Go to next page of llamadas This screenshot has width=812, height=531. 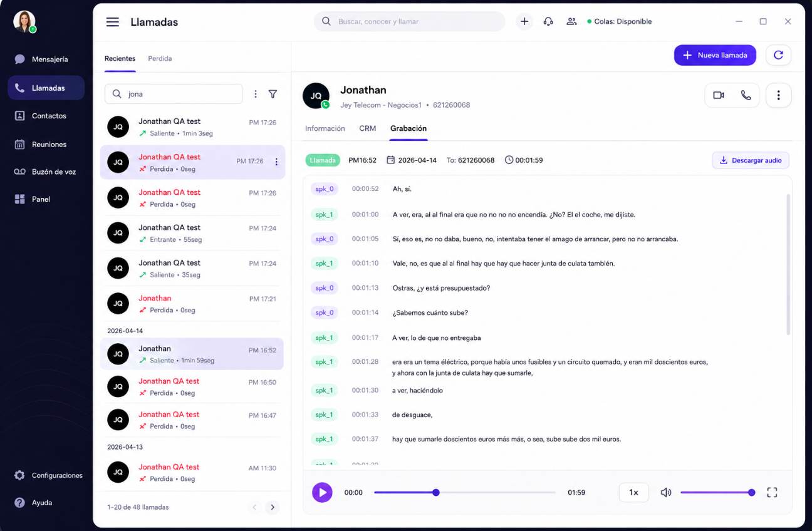click(272, 507)
